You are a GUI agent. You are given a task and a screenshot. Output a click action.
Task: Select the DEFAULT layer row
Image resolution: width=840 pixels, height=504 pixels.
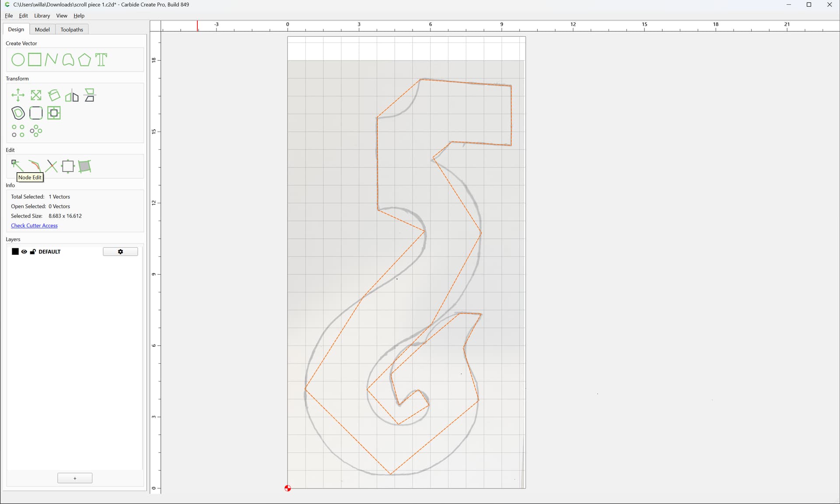pyautogui.click(x=74, y=252)
